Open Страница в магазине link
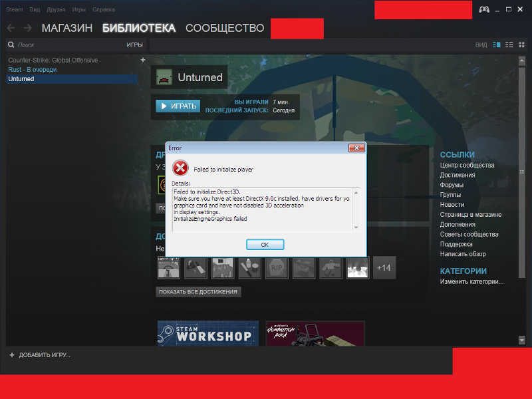This screenshot has height=399, width=532. [x=471, y=214]
